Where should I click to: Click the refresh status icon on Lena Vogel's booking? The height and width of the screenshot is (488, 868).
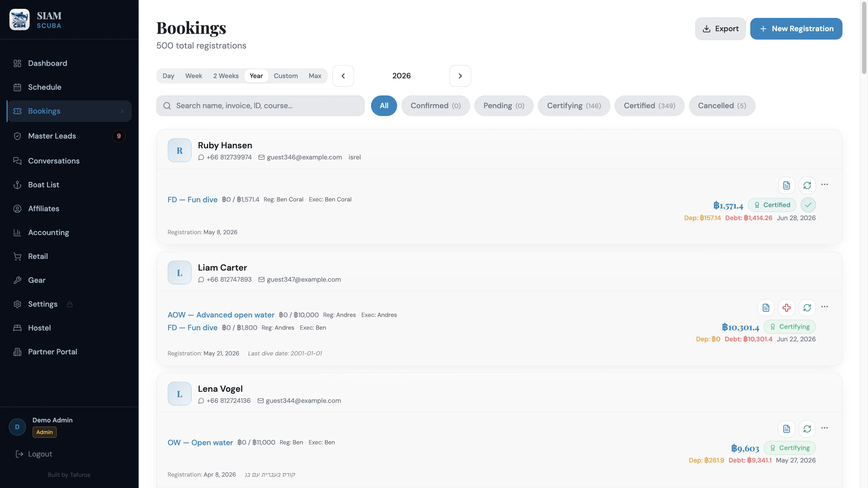point(807,429)
